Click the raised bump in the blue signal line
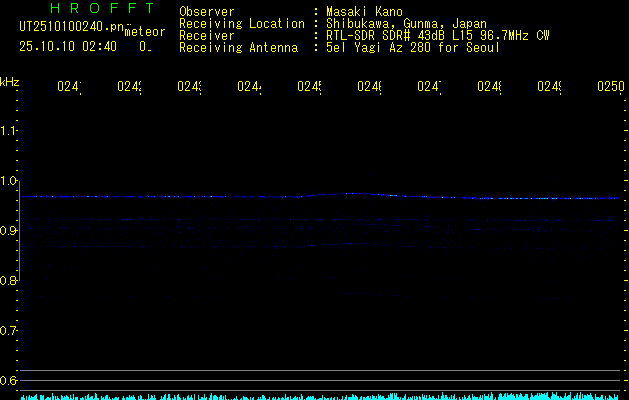 (355, 194)
